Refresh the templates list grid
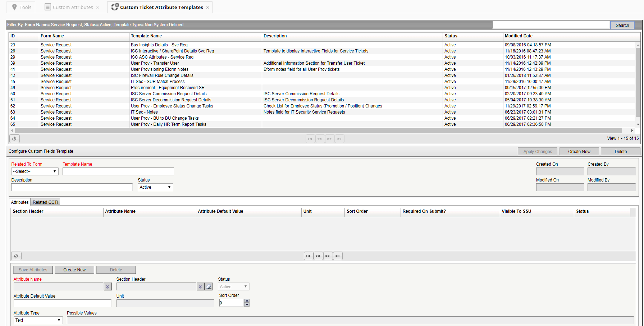 point(14,138)
